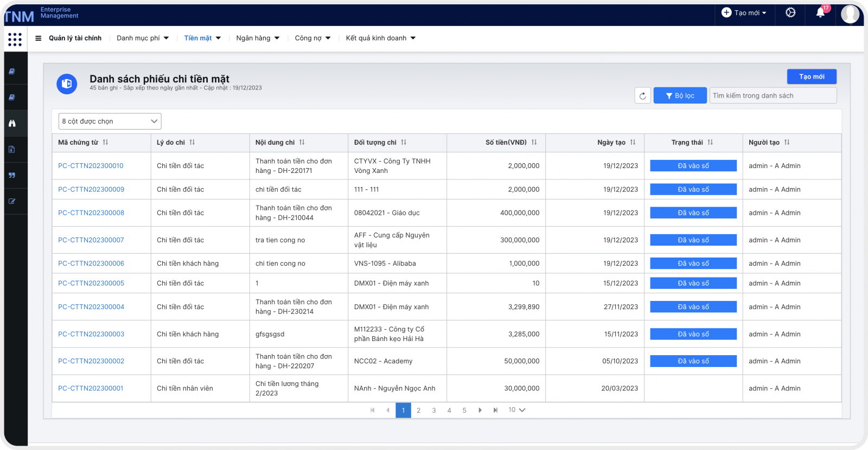
Task: Sort the table by Người tạo
Action: 787,143
